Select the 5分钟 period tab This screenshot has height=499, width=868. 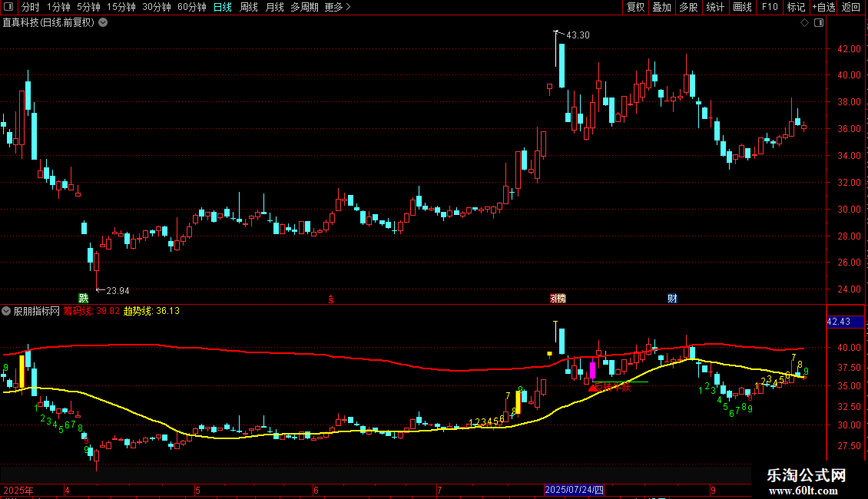(88, 7)
